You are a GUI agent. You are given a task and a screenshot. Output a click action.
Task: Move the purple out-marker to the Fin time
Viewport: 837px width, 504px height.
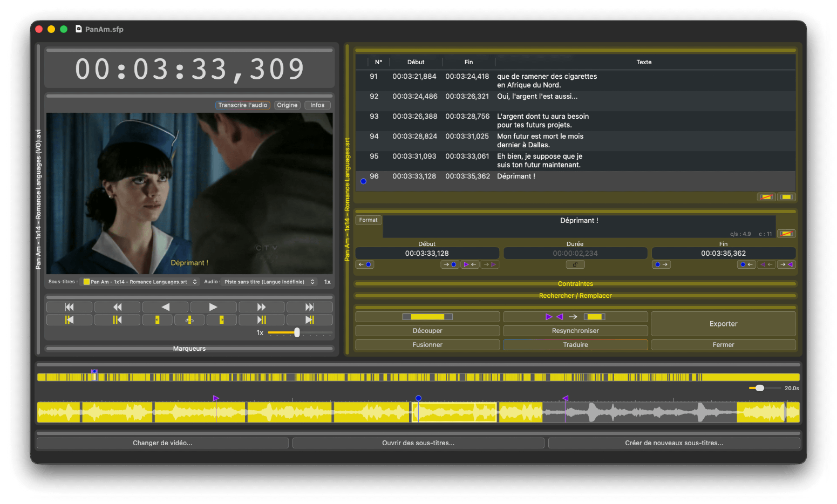click(x=786, y=264)
